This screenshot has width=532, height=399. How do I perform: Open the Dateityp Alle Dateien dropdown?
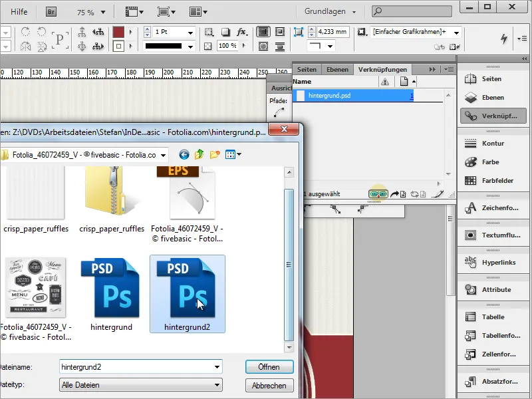point(217,385)
